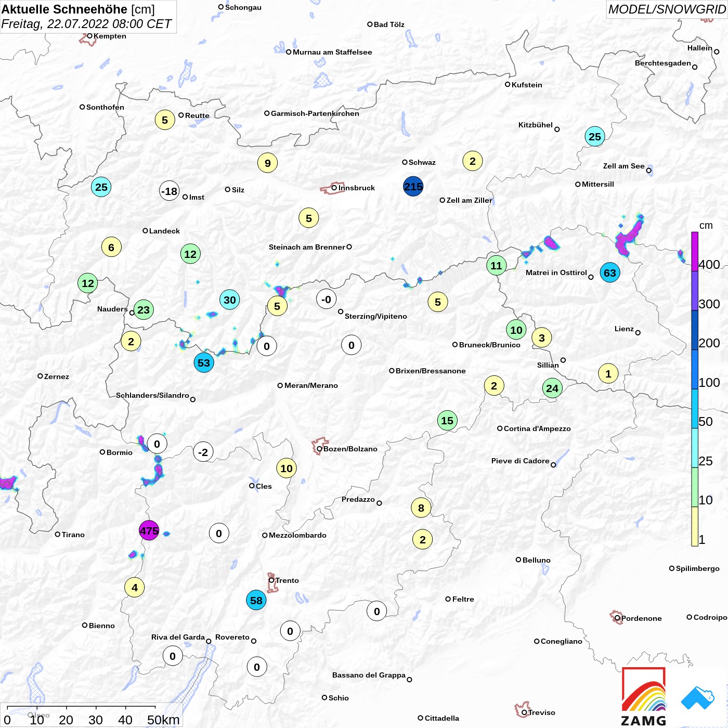Select the 23 marker near Nauders
This screenshot has width=728, height=728.
144,310
